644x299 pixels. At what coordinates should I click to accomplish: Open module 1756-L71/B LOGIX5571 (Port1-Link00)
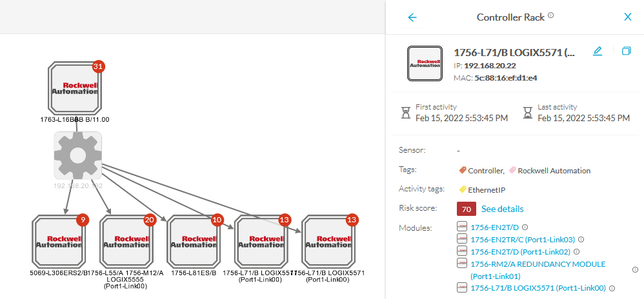coord(538,288)
